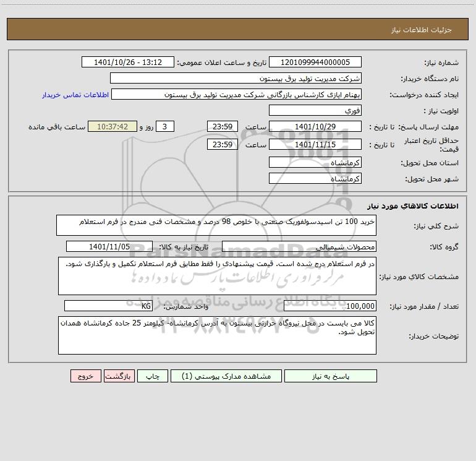Click goods specifications text area
This screenshot has width=476, height=461.
click(217, 276)
